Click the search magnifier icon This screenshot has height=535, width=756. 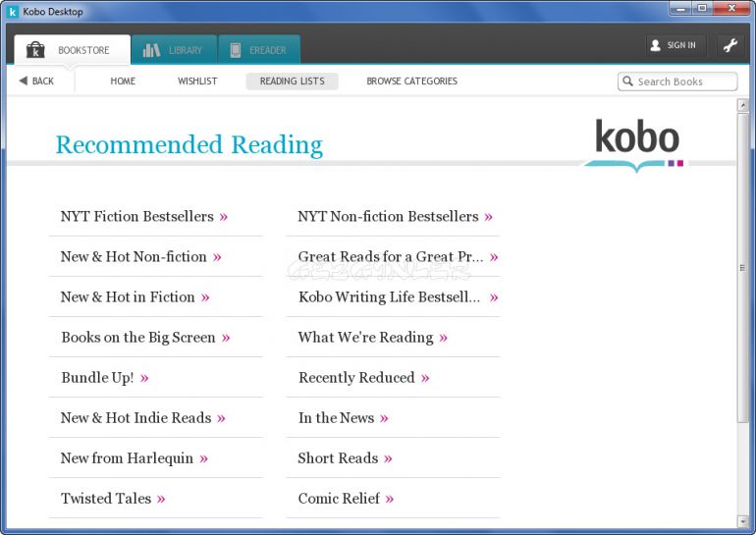coord(627,80)
